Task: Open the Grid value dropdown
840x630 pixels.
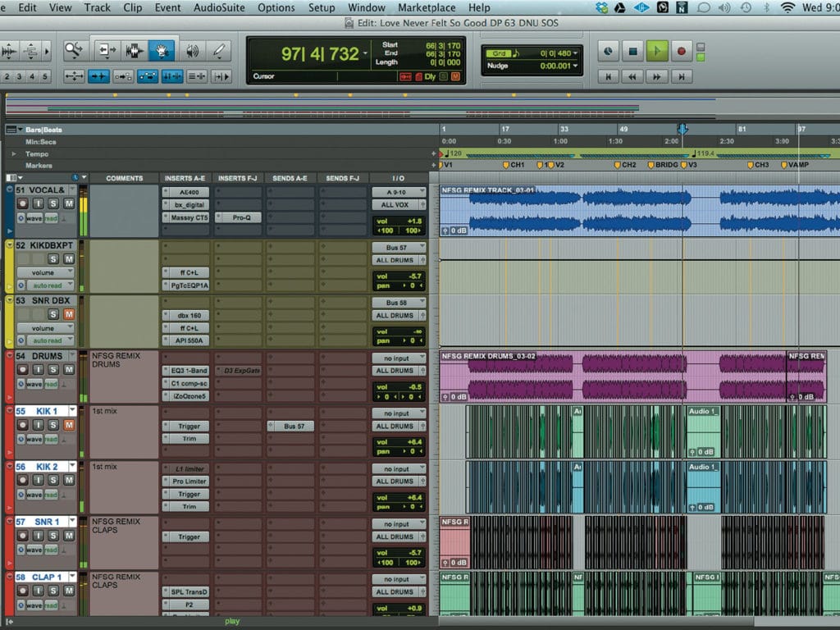Action: coord(575,53)
